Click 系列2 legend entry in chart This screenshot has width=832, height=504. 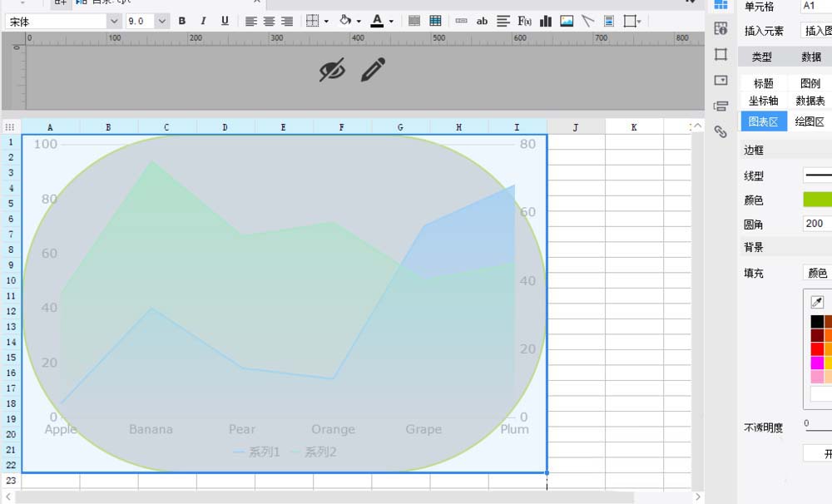(314, 452)
